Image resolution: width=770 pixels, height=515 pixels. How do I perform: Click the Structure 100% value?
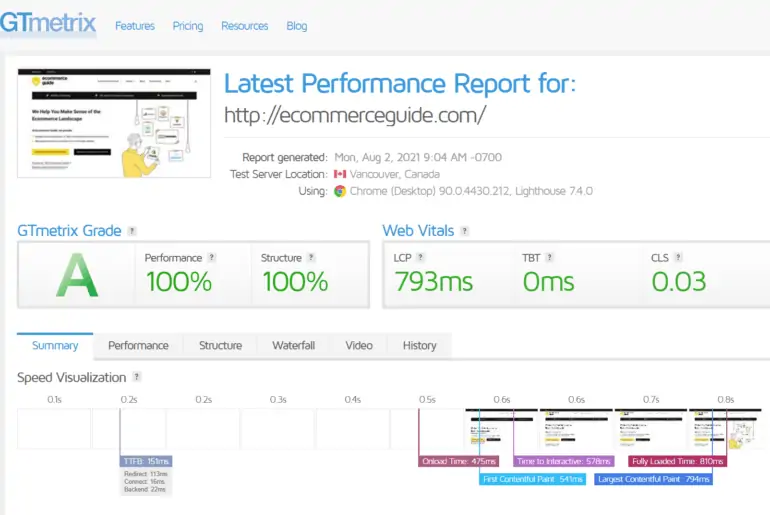pos(295,282)
